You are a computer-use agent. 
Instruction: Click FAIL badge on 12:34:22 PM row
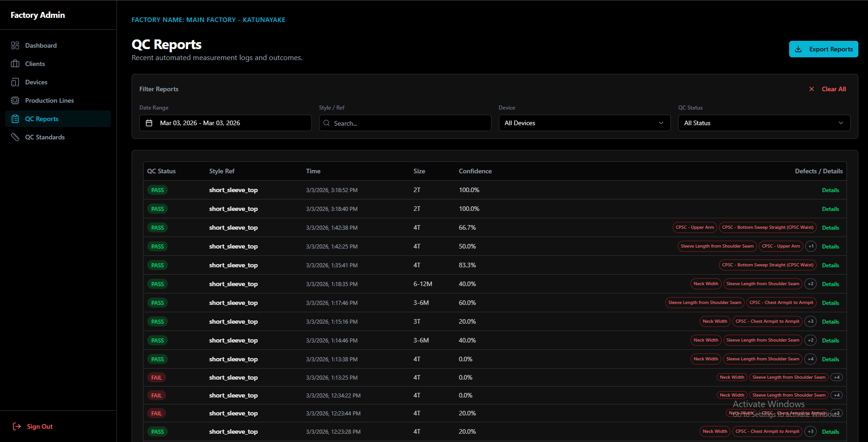[156, 395]
